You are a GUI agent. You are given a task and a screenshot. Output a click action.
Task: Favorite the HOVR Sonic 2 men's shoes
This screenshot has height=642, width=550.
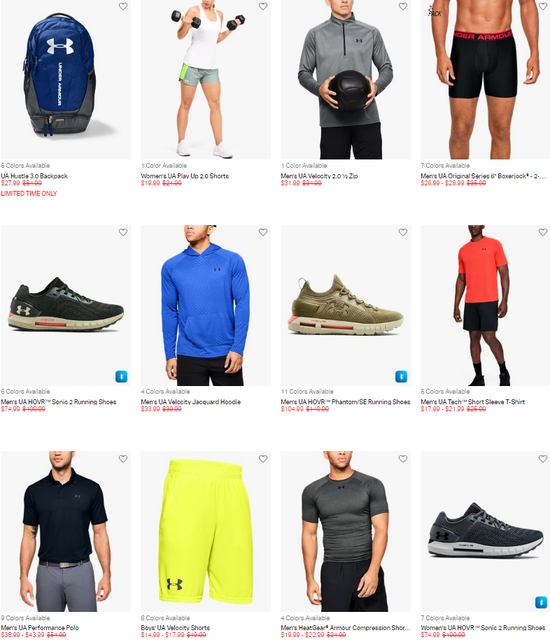pyautogui.click(x=123, y=232)
